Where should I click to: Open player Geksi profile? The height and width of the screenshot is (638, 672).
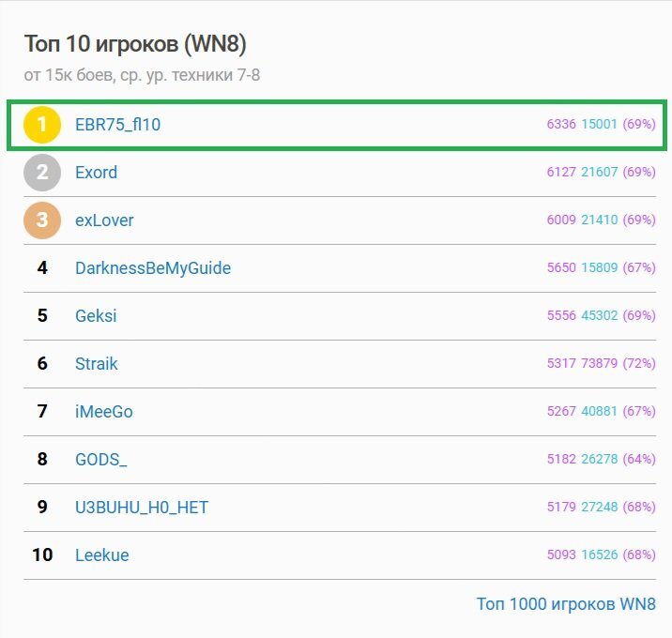tap(96, 316)
